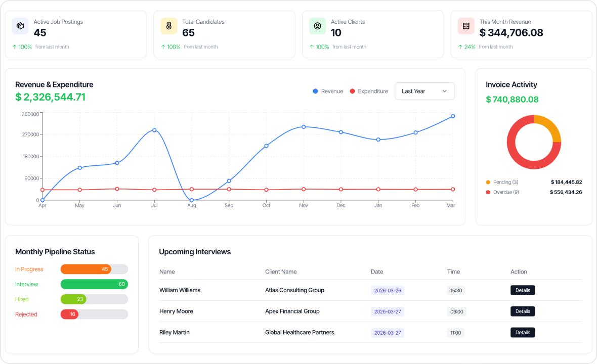597x364 pixels.
Task: Toggle the Expenditure series in the chart legend
Action: (369, 91)
